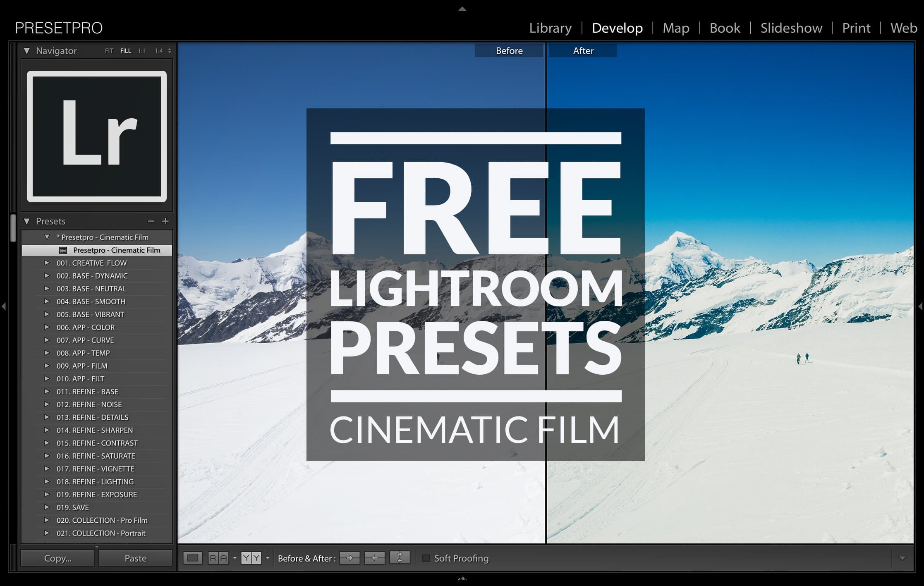Select Presetpro - Cinematic Film preset icon row
Viewport: 924px width, 586px height.
97,250
